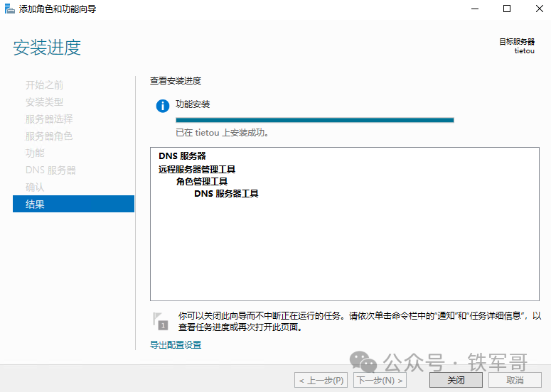Click DNS 服务器 entry in results list

tap(182, 156)
